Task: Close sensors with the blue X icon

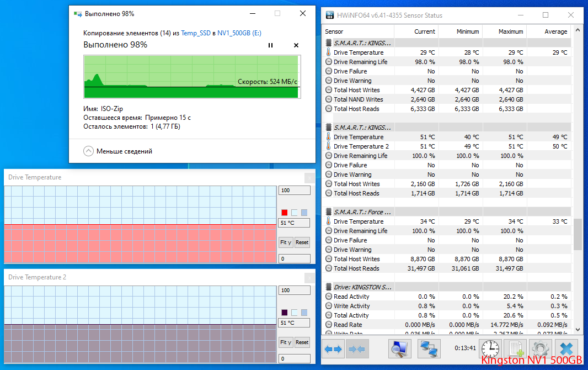Action: tap(566, 349)
